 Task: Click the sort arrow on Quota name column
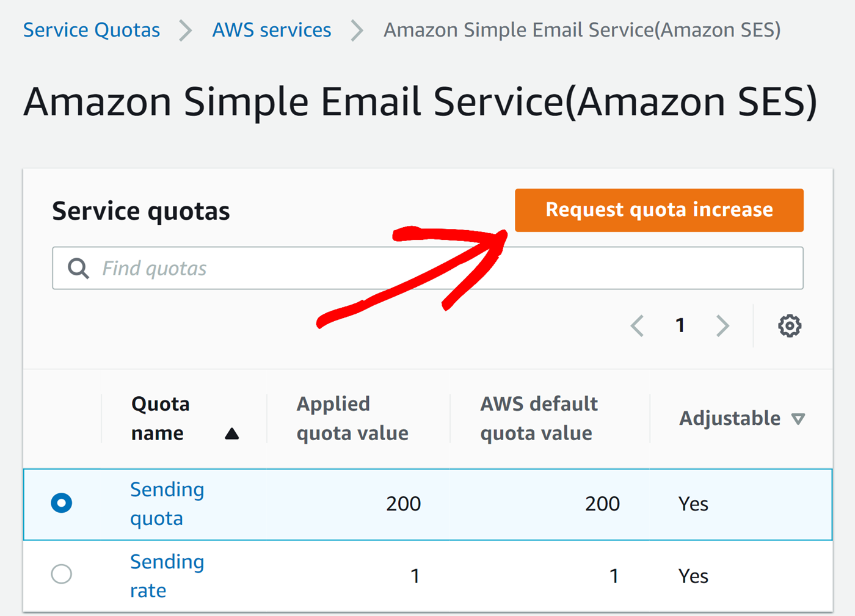233,433
